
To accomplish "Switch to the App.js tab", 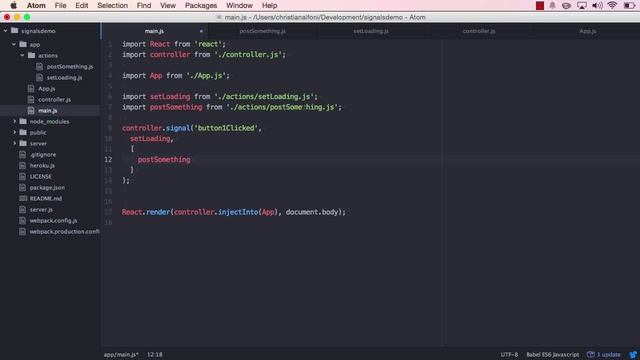I will pyautogui.click(x=587, y=31).
